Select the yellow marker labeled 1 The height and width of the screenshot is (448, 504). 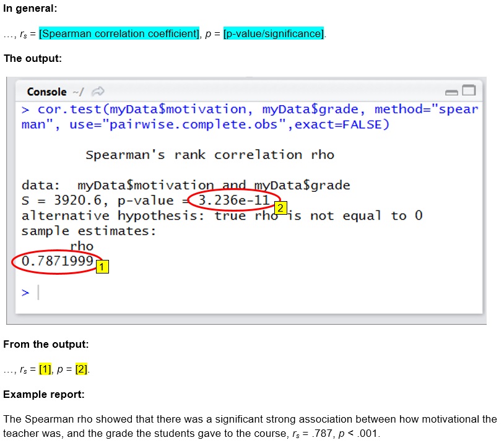click(x=102, y=266)
